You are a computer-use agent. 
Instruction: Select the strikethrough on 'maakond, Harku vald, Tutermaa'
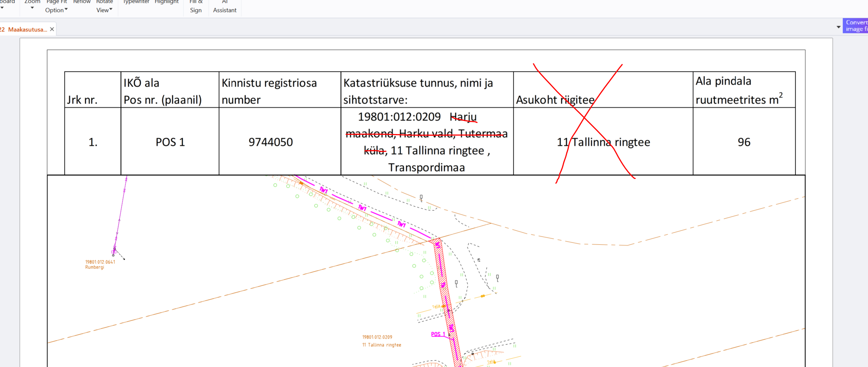(x=426, y=135)
